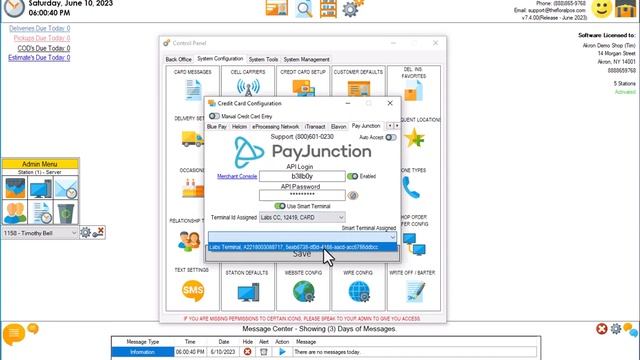This screenshot has width=640, height=360.
Task: Select the Labs Terminal option in the list
Action: tap(302, 247)
